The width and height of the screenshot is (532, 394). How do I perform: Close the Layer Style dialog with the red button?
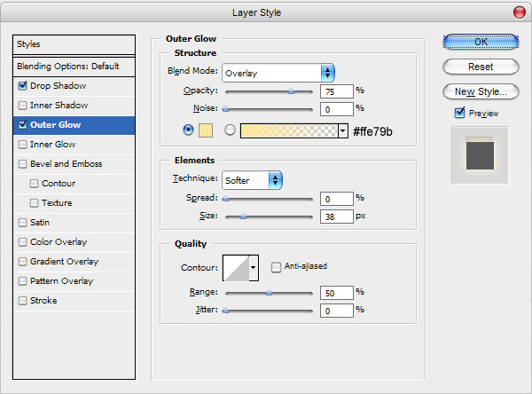click(x=519, y=12)
